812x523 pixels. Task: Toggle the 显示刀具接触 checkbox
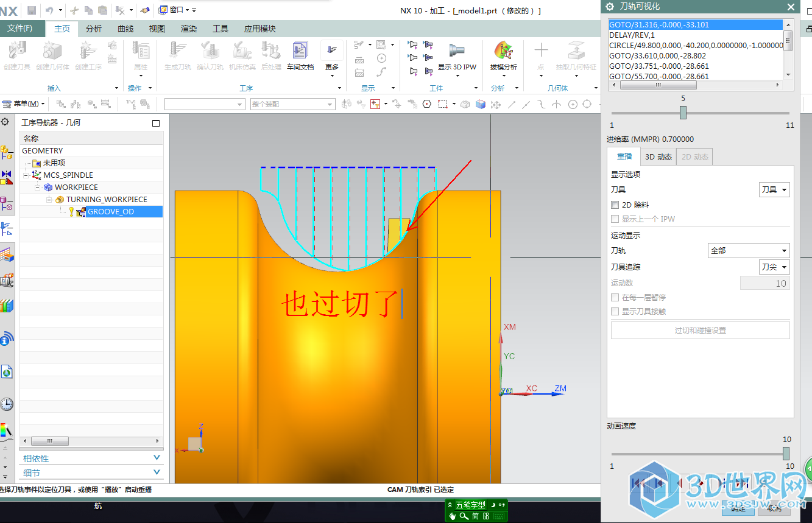(x=615, y=312)
